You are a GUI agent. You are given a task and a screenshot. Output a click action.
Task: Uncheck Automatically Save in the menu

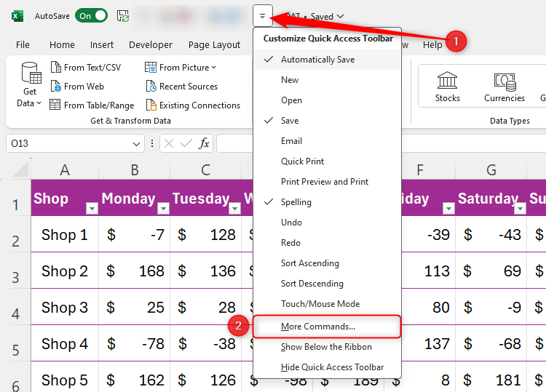[317, 60]
